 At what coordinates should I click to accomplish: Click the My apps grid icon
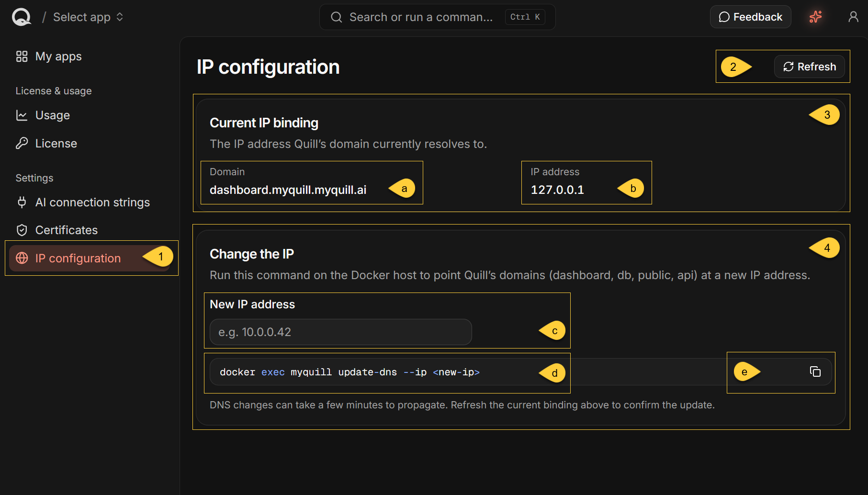[x=22, y=56]
